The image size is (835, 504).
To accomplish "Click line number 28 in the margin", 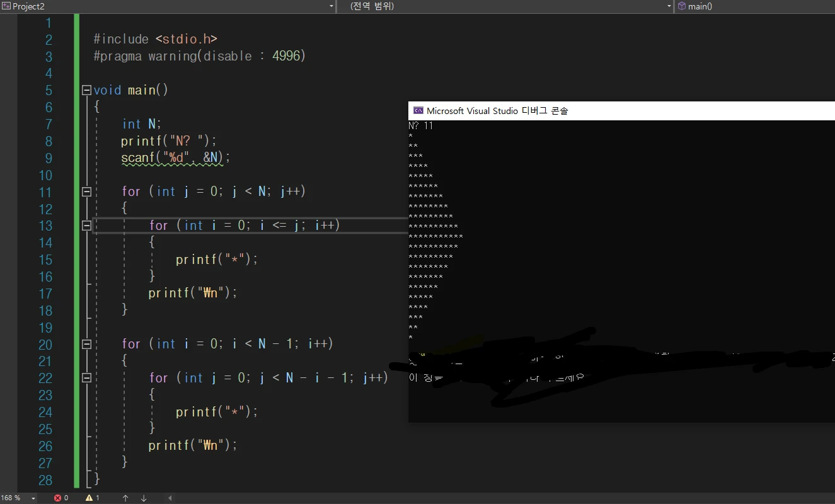I will coord(45,479).
